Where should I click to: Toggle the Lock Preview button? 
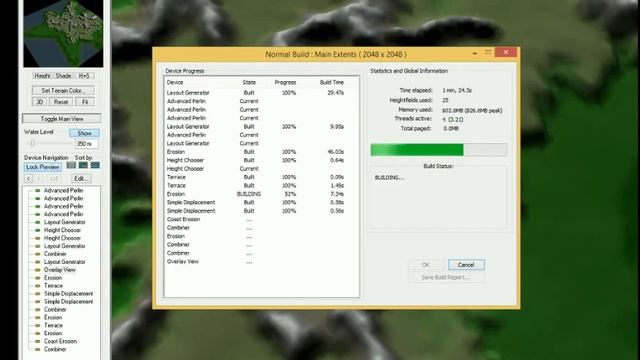click(x=42, y=167)
